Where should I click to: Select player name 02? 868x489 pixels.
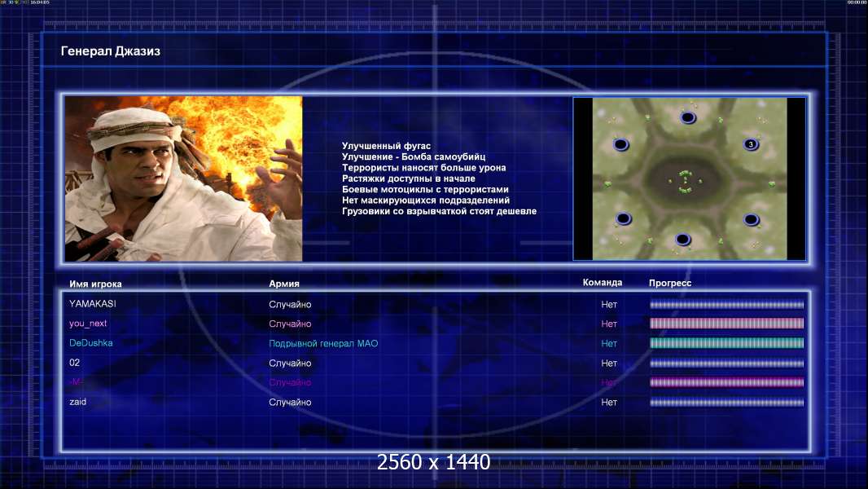74,363
